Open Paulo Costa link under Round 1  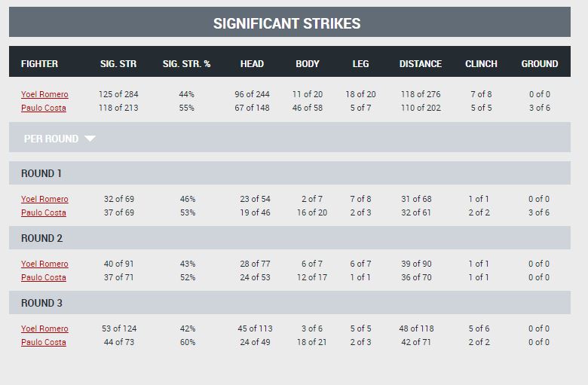pyautogui.click(x=44, y=212)
